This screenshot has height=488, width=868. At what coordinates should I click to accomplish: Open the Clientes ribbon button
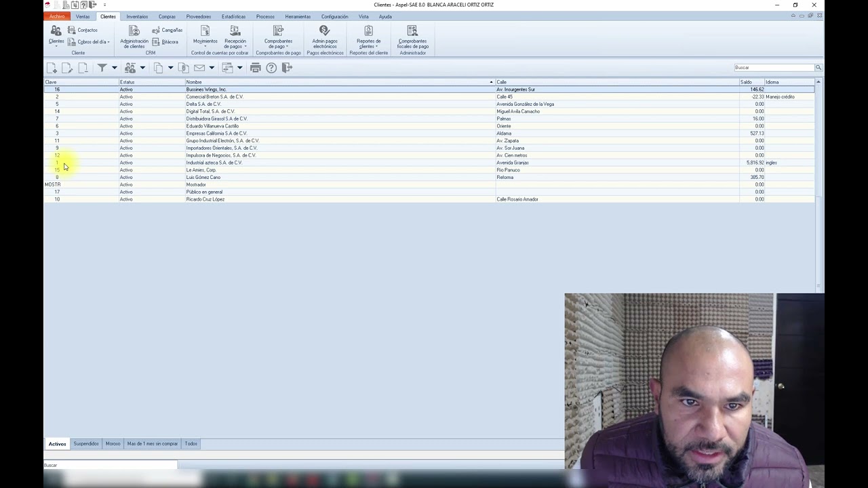pyautogui.click(x=56, y=35)
